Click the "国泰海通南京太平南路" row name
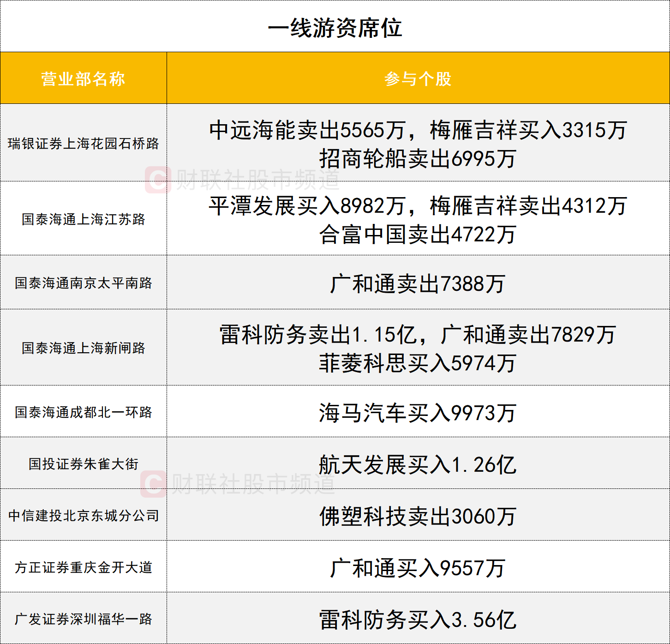Screen dimensions: 670x644 (83, 283)
